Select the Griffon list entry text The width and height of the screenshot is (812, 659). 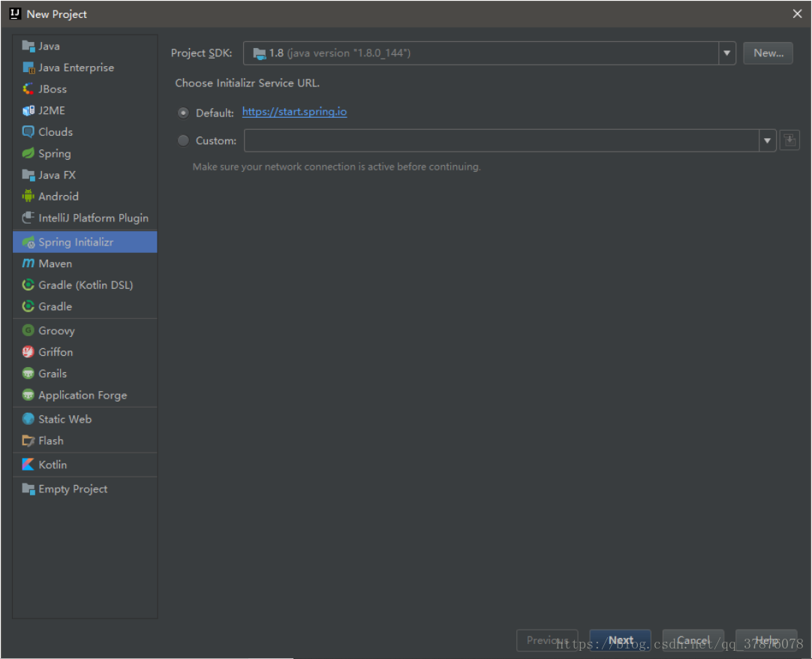(56, 352)
